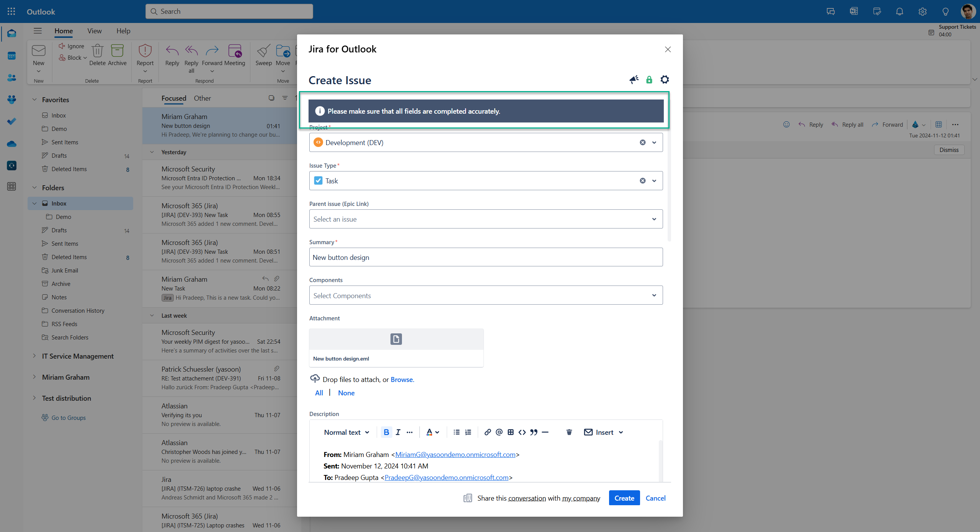Click the Browse link to attach files

pyautogui.click(x=402, y=379)
